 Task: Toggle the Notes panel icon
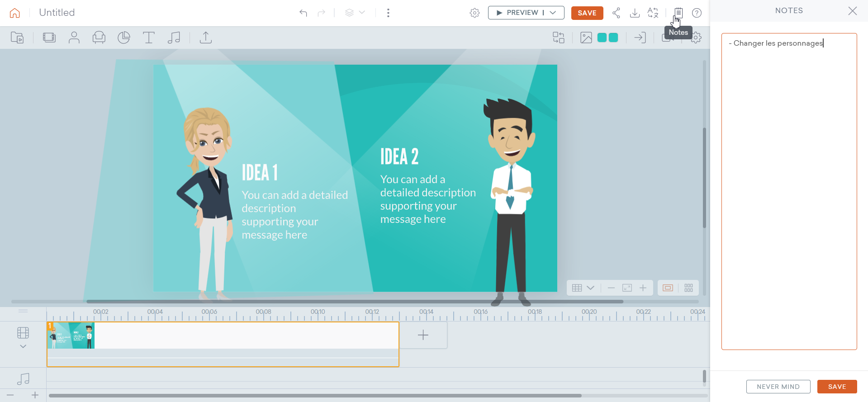coord(678,13)
